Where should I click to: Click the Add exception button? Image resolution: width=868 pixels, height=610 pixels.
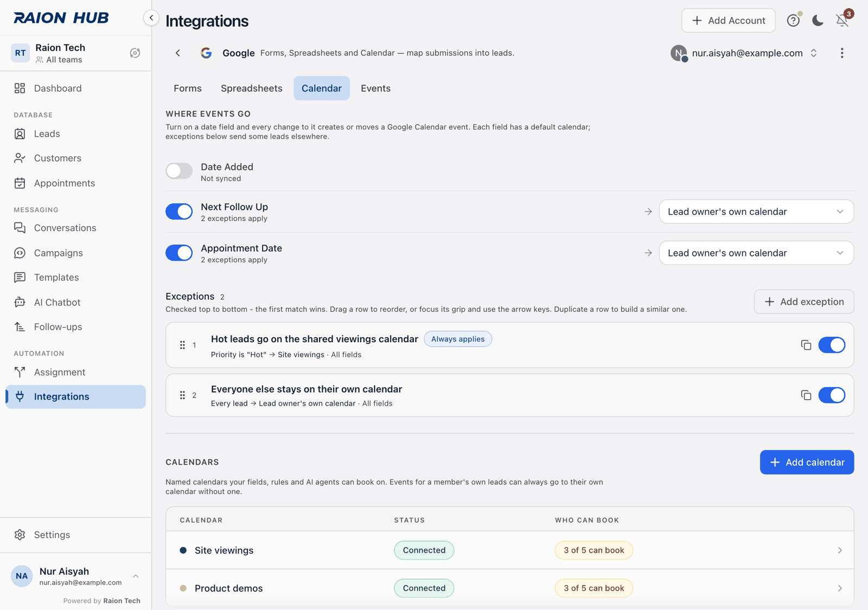point(804,302)
